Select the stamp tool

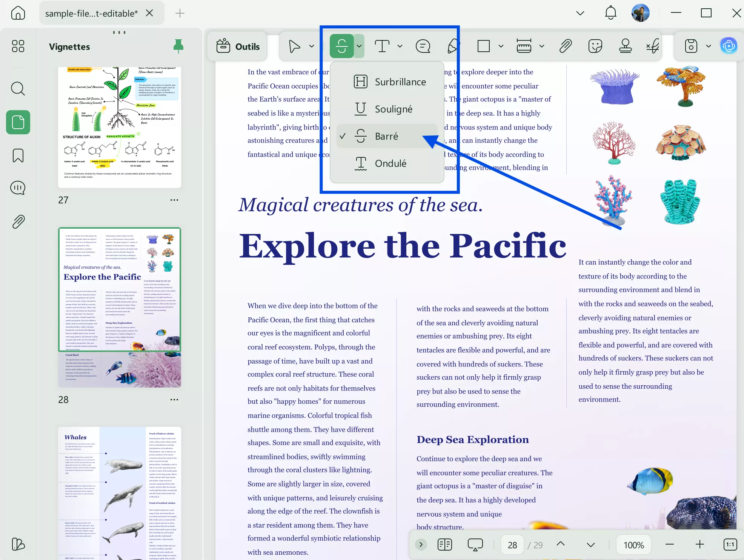tap(625, 46)
